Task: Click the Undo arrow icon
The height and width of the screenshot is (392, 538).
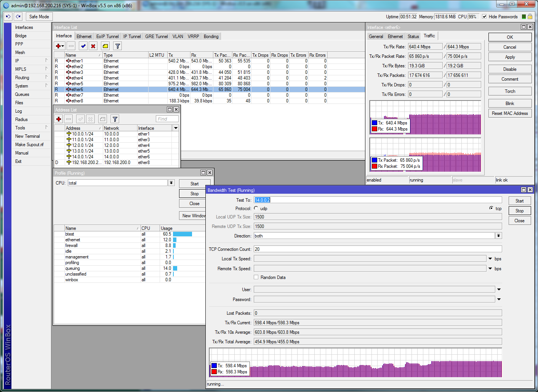Action: point(8,16)
